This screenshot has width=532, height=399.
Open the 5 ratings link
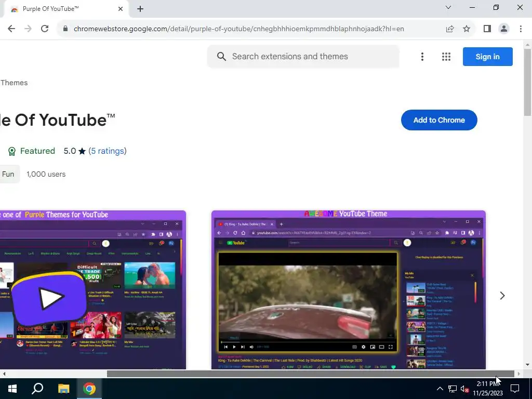[x=108, y=151]
